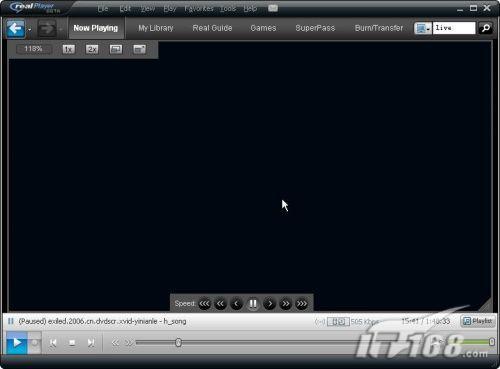This screenshot has width=500, height=369.
Task: Select fastest triple-right forward speed
Action: tap(302, 304)
